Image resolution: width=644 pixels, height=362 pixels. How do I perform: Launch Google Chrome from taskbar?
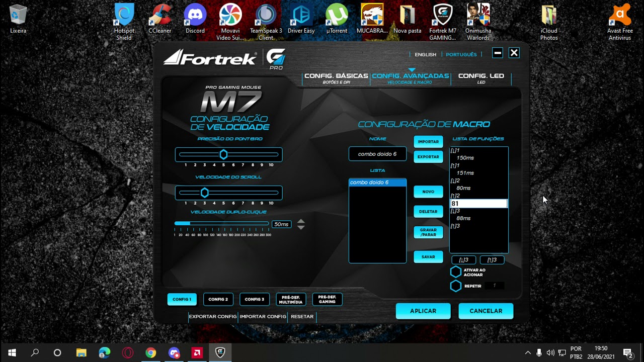(x=151, y=352)
